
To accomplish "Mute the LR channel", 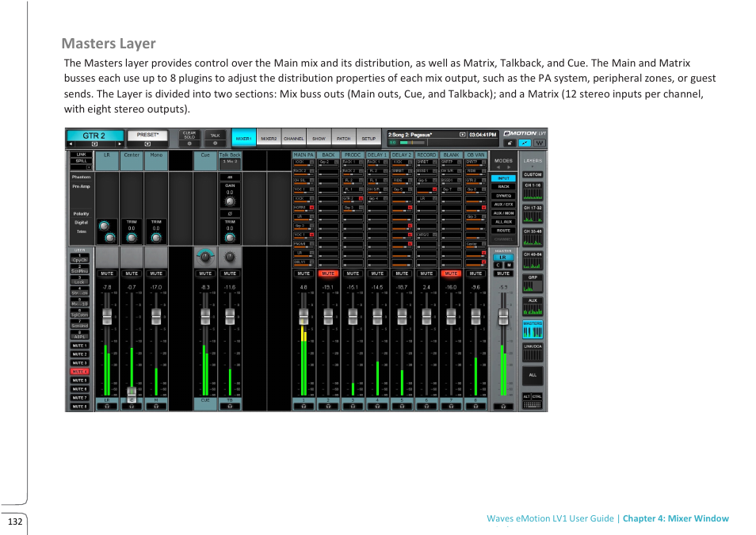I will click(x=107, y=273).
